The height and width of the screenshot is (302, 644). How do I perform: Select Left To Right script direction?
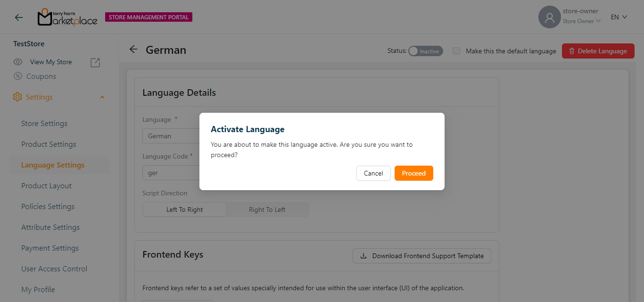pos(184,210)
